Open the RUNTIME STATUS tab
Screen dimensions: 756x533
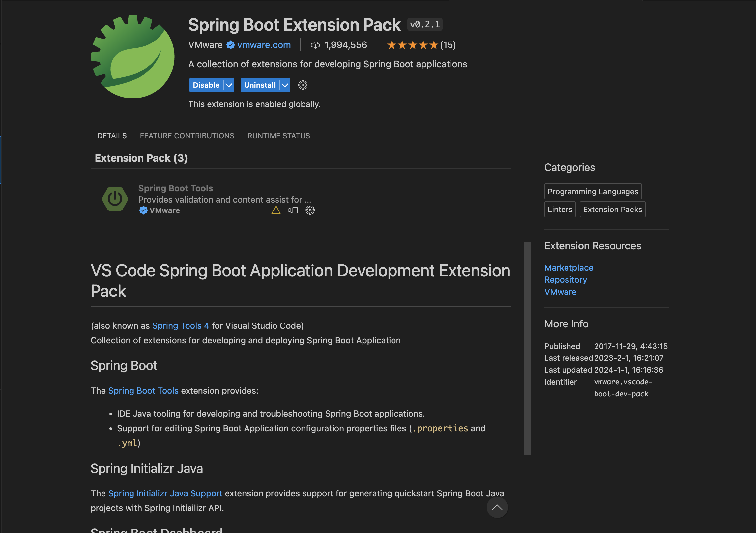[279, 136]
